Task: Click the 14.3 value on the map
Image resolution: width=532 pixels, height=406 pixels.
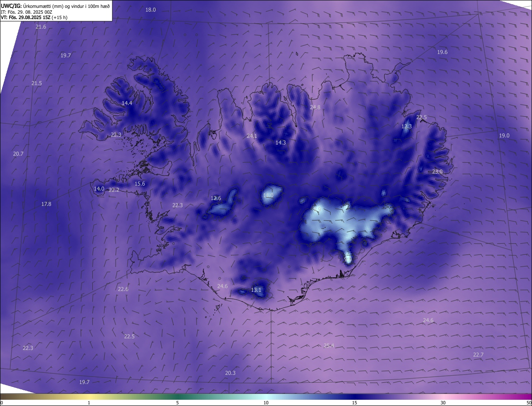Action: 281,142
